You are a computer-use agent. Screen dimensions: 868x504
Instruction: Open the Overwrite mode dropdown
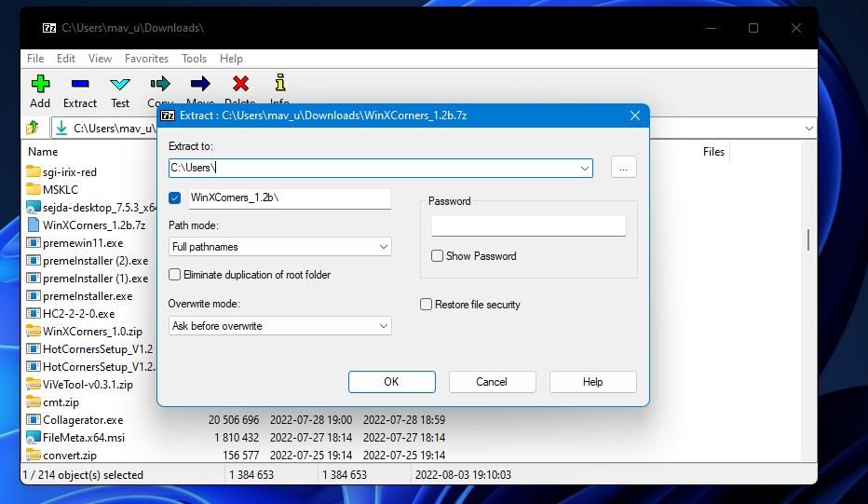click(x=383, y=326)
